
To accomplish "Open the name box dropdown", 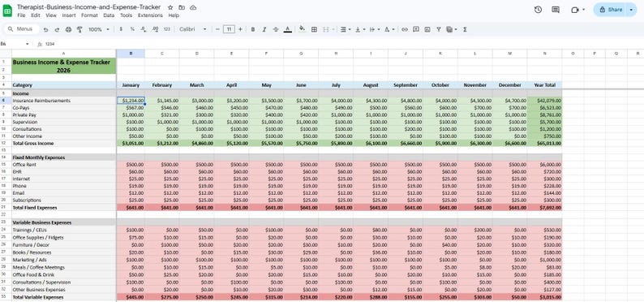I will tap(27, 44).
